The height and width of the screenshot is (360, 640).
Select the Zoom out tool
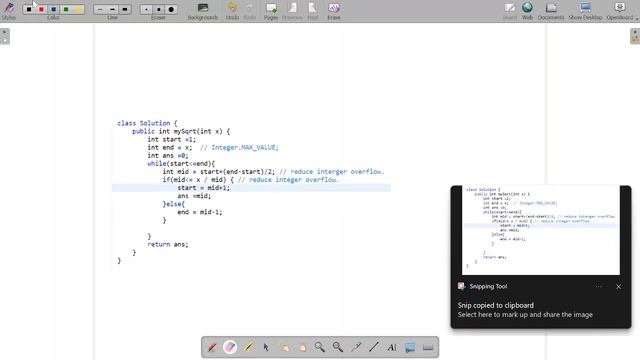pos(338,347)
